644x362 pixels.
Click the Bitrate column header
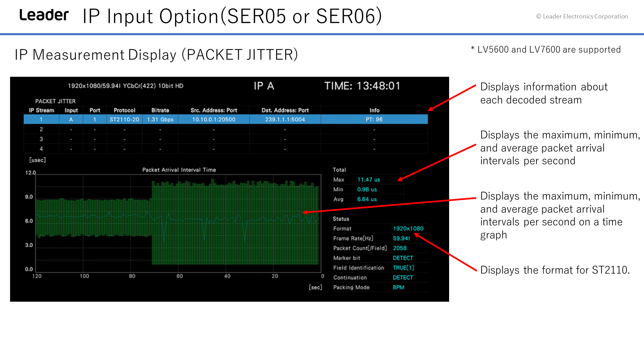(x=160, y=110)
